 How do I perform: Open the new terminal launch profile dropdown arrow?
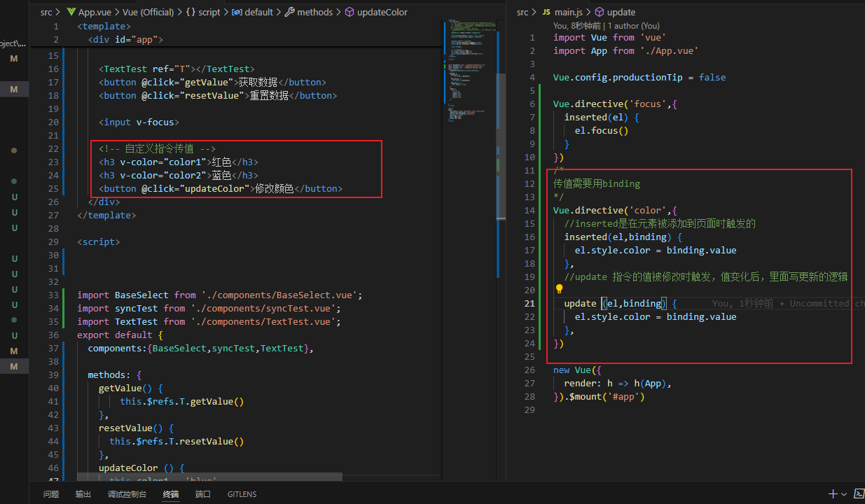pos(844,494)
